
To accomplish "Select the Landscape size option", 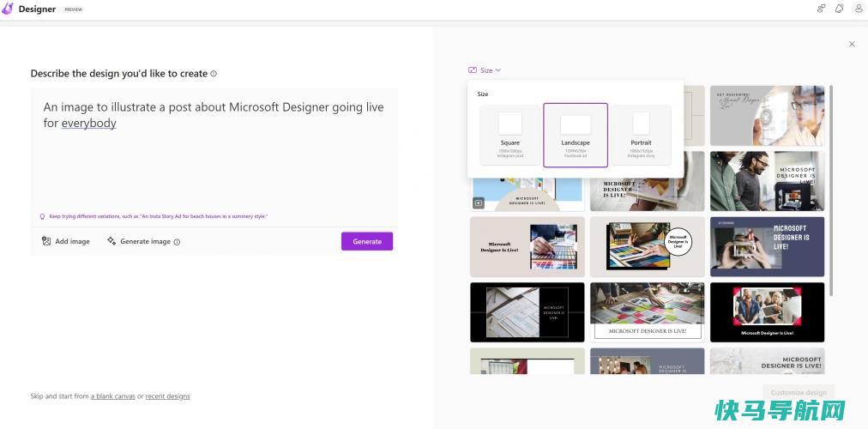I will pos(576,135).
